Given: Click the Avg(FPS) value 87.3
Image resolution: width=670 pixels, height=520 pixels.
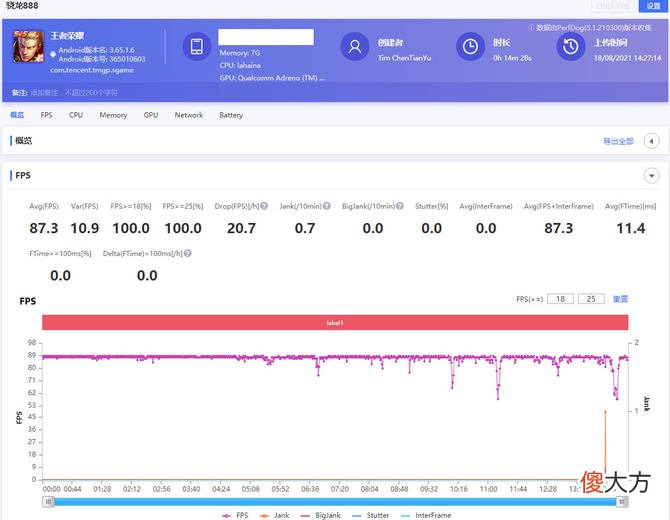Looking at the screenshot, I should [x=44, y=228].
